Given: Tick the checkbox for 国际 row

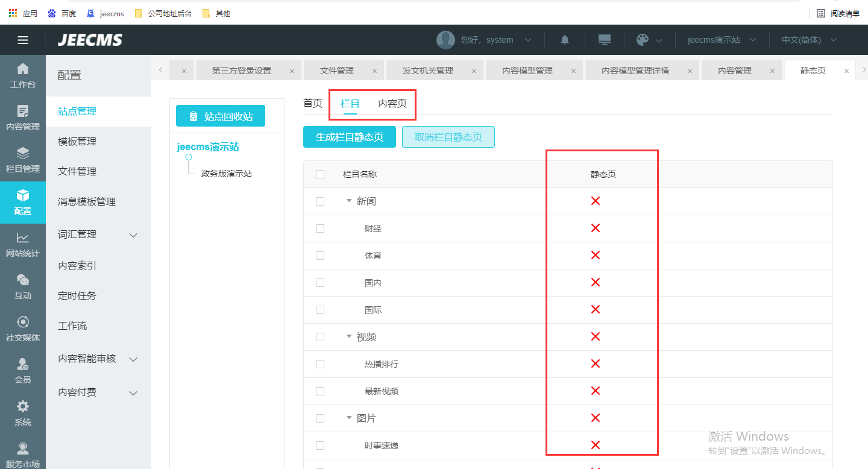Looking at the screenshot, I should coord(320,310).
